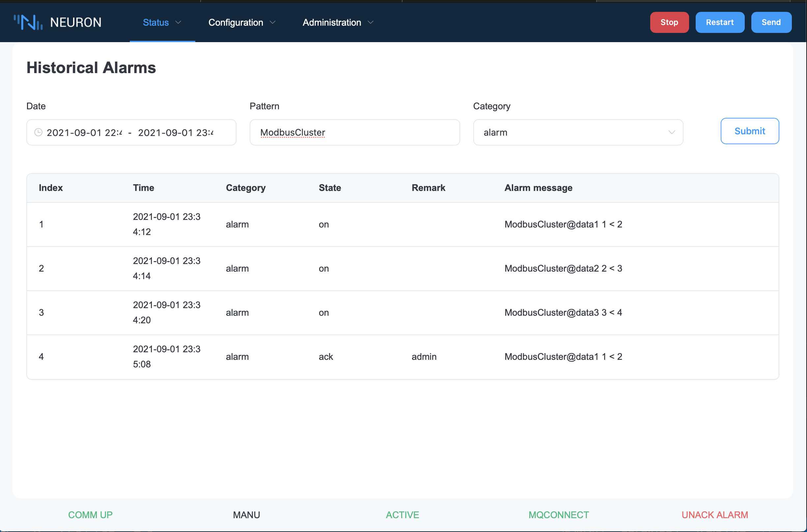Open the Administration menu
This screenshot has width=807, height=532.
tap(338, 22)
